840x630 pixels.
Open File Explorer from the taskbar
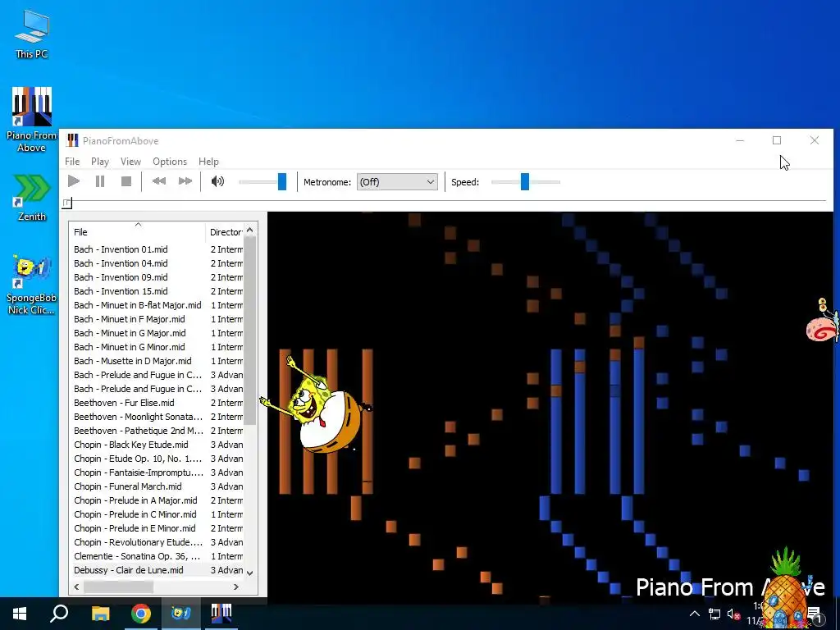(100, 614)
